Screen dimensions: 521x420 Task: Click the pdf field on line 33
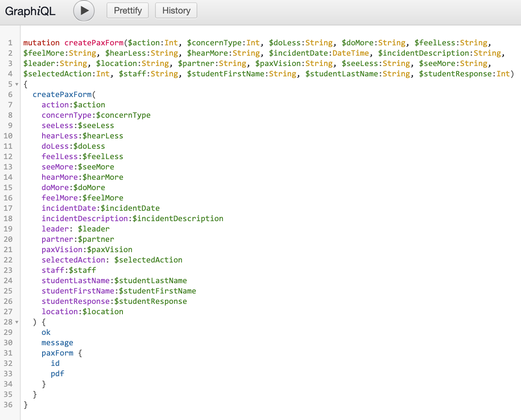[57, 374]
